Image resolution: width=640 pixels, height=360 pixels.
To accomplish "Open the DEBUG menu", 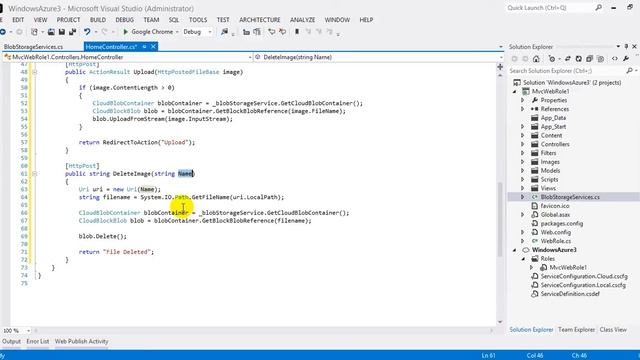I will point(124,20).
